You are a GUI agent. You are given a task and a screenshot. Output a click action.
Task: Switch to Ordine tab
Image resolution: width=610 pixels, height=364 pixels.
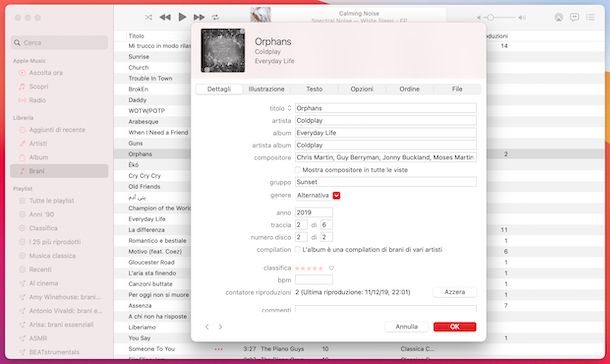pos(409,89)
